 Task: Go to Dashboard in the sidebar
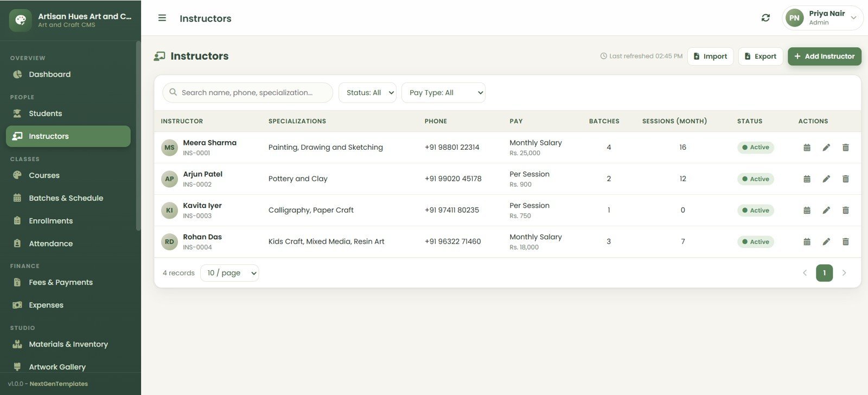coord(68,74)
